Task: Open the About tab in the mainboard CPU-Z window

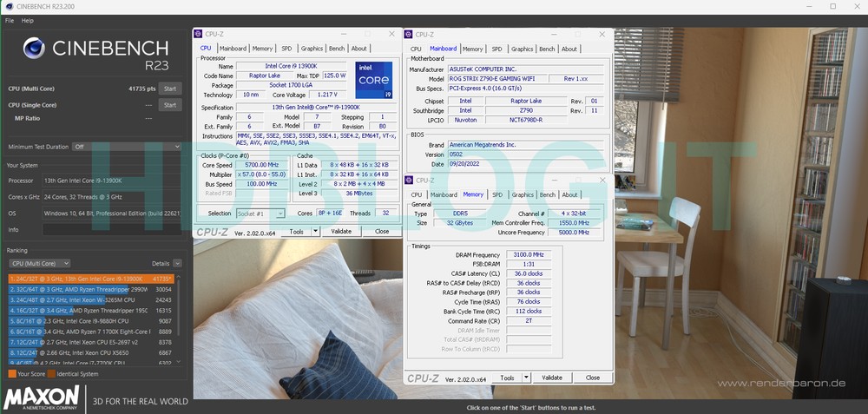Action: pyautogui.click(x=569, y=49)
